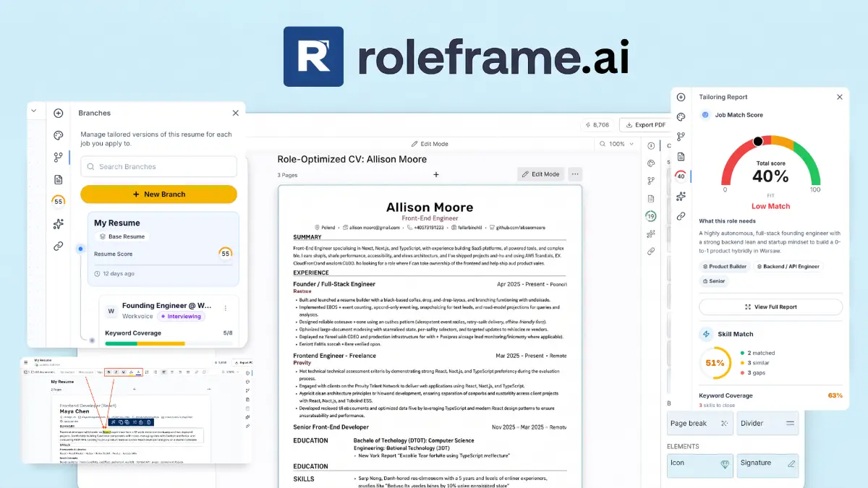The image size is (868, 488).
Task: Insert a Page break element
Action: pos(700,424)
